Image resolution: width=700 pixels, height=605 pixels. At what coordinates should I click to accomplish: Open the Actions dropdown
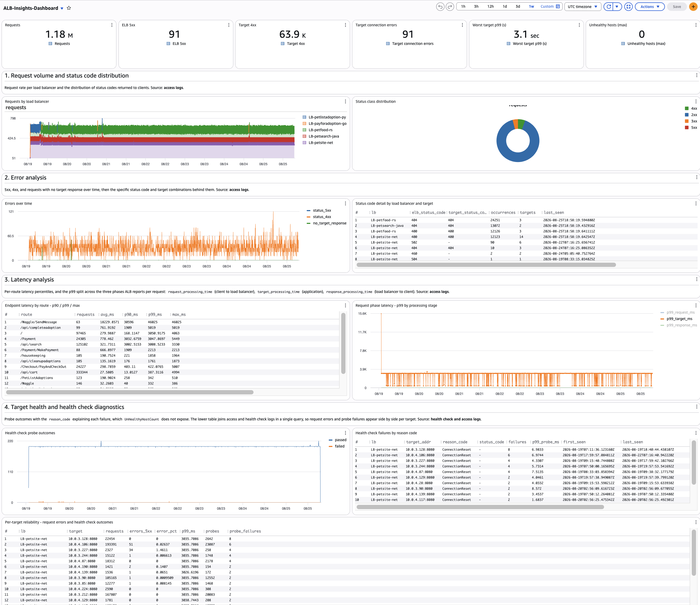[650, 6]
